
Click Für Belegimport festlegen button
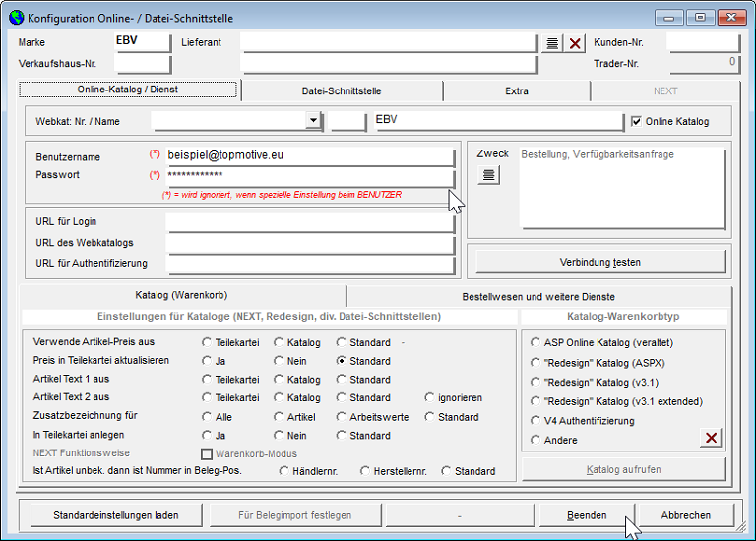click(x=294, y=515)
